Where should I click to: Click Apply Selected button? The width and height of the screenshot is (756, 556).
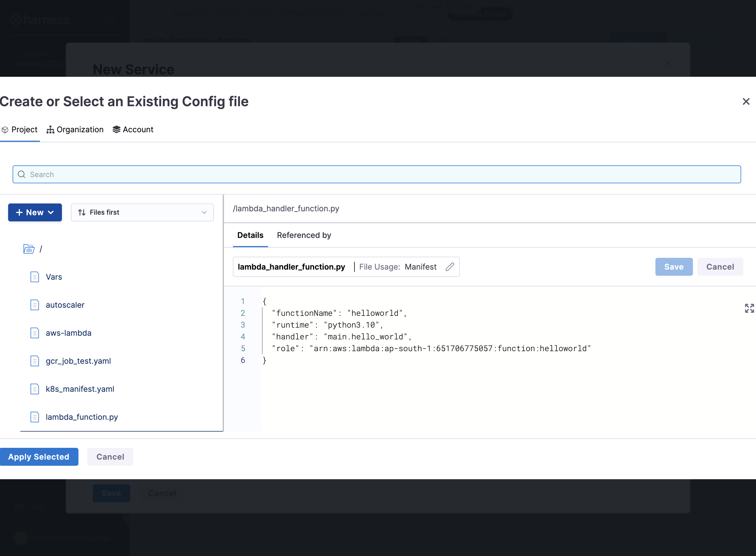pos(39,457)
